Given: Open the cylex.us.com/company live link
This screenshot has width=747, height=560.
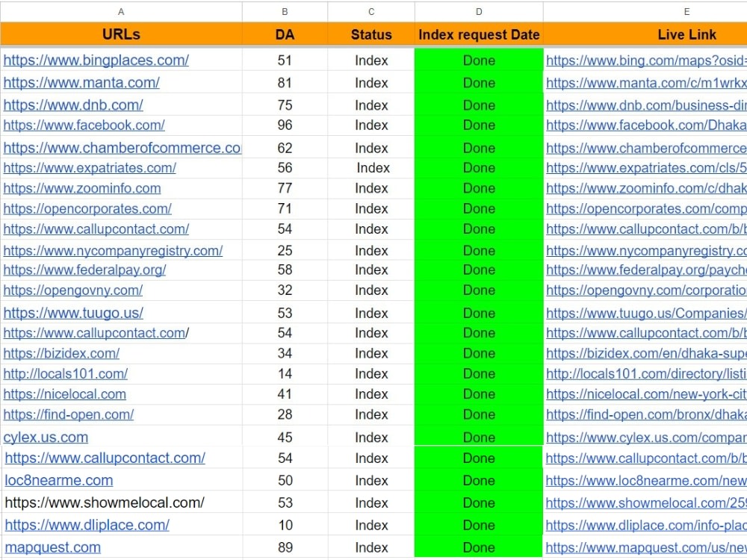Looking at the screenshot, I should [646, 438].
